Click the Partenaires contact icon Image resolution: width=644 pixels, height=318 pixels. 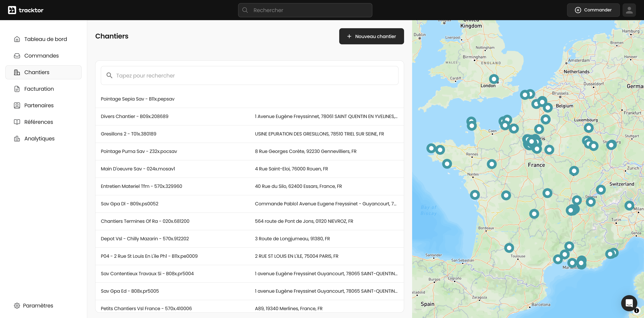[17, 105]
